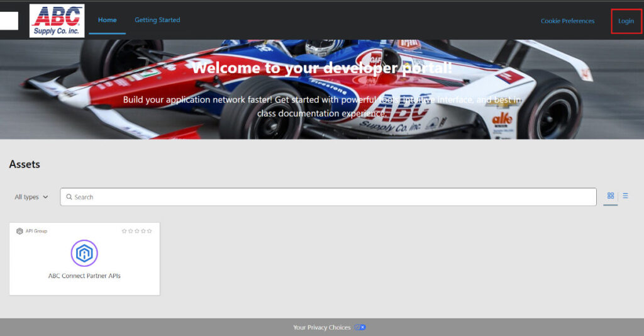The height and width of the screenshot is (336, 644).
Task: Click the Login link
Action: [626, 21]
